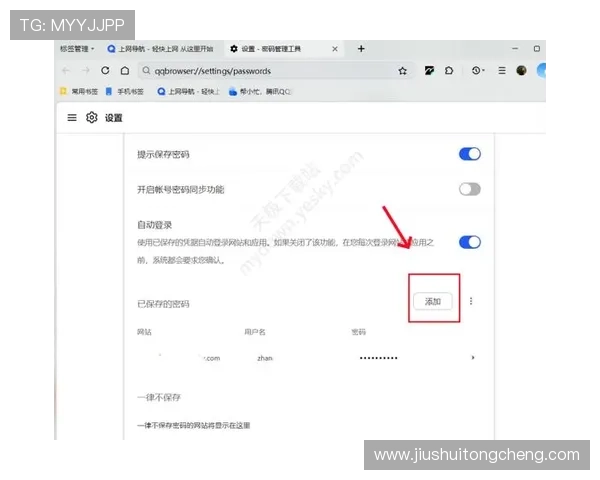Click the user avatar in the toolbar

[x=521, y=71]
